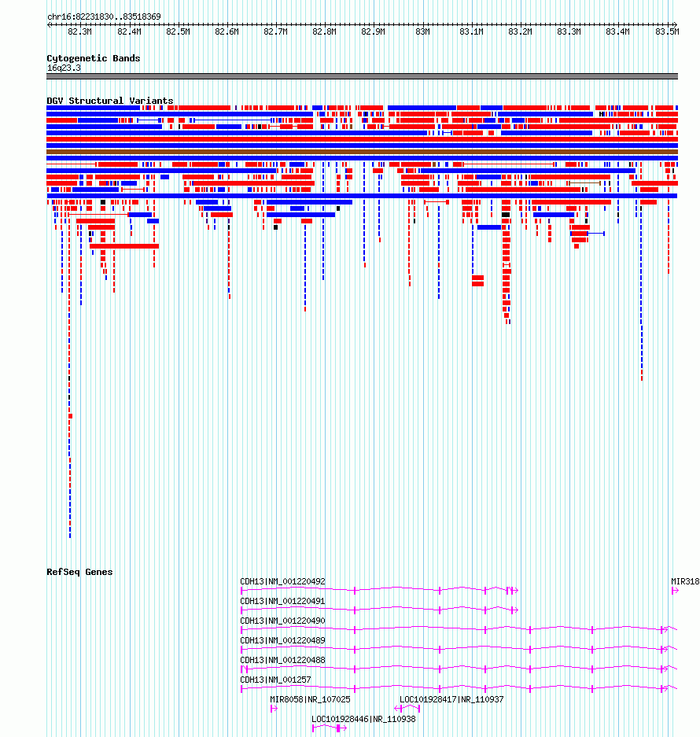Click the 82.5M ruler label
Image resolution: width=700 pixels, height=737 pixels.
(179, 31)
